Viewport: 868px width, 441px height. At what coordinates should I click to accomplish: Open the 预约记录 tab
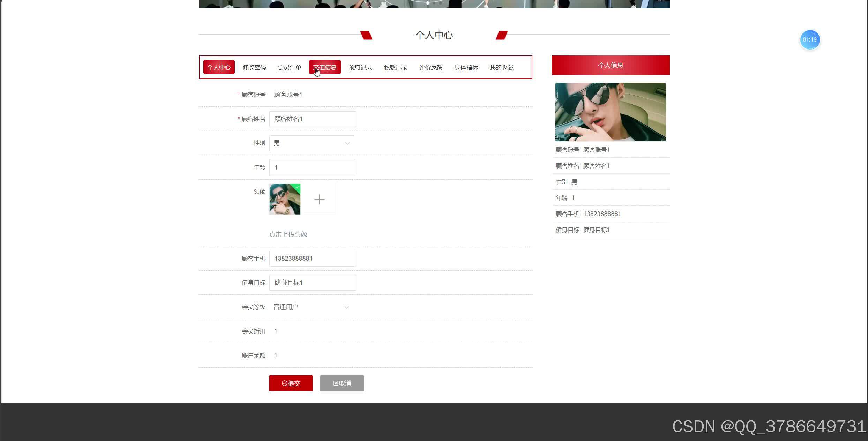click(360, 67)
